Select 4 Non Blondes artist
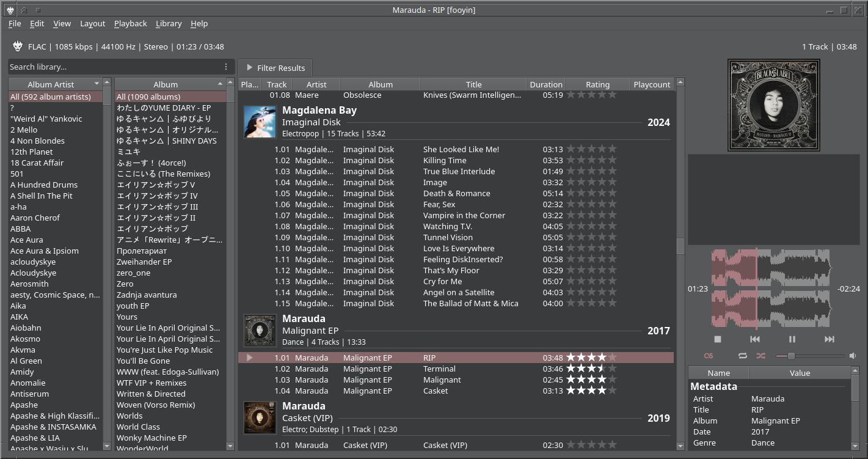The image size is (868, 459). tap(56, 141)
